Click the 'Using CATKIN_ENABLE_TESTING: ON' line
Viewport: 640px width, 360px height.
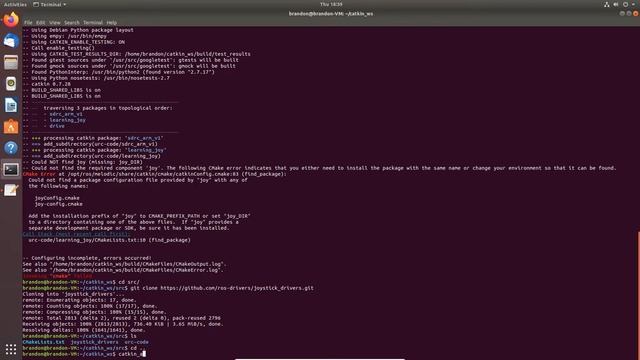point(74,42)
